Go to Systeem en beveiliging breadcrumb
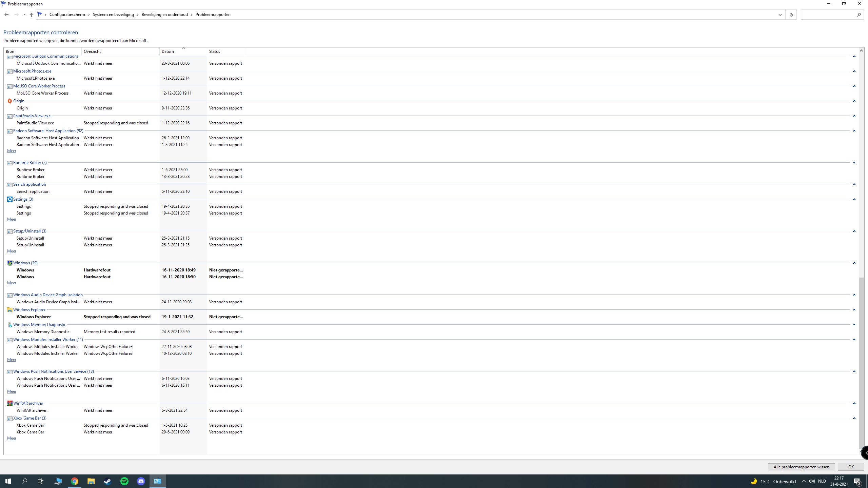868x488 pixels. pyautogui.click(x=113, y=15)
